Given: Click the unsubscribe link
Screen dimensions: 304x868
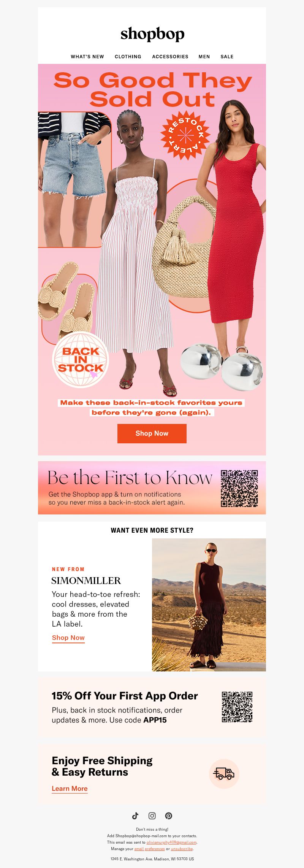Looking at the screenshot, I should point(182,849).
